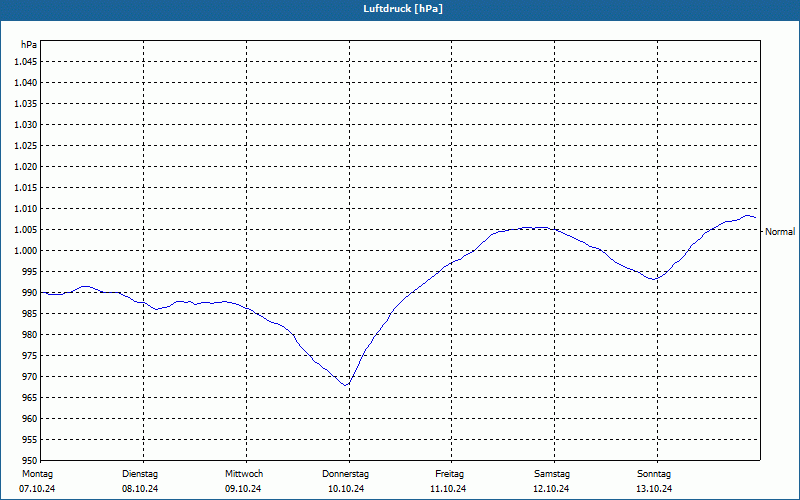Click the date 10.10.24
The image size is (800, 500).
346,489
